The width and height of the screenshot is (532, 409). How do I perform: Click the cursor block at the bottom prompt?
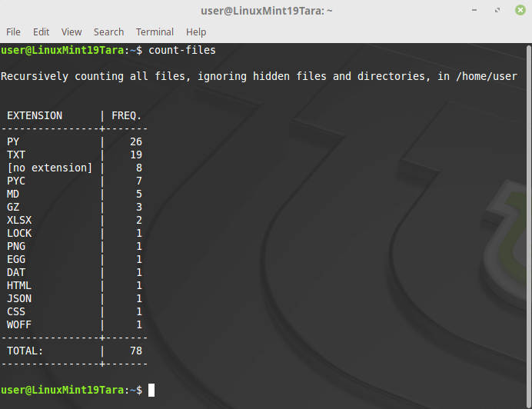pos(151,390)
